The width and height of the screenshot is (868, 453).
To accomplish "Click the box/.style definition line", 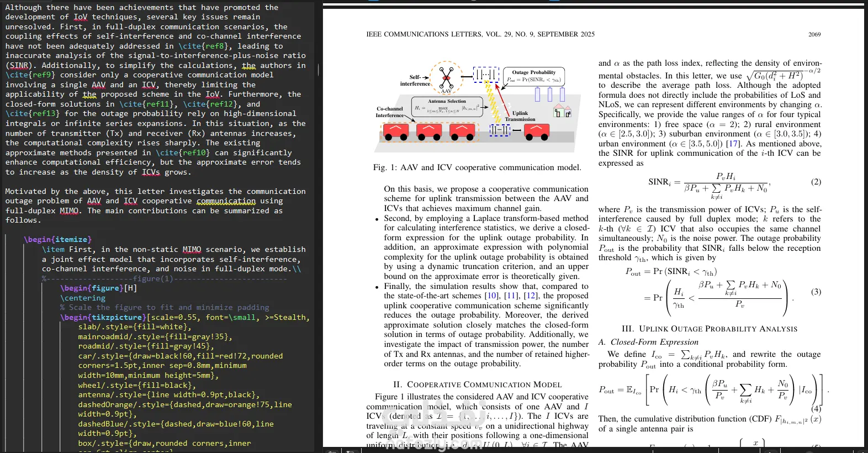I will pos(165,443).
